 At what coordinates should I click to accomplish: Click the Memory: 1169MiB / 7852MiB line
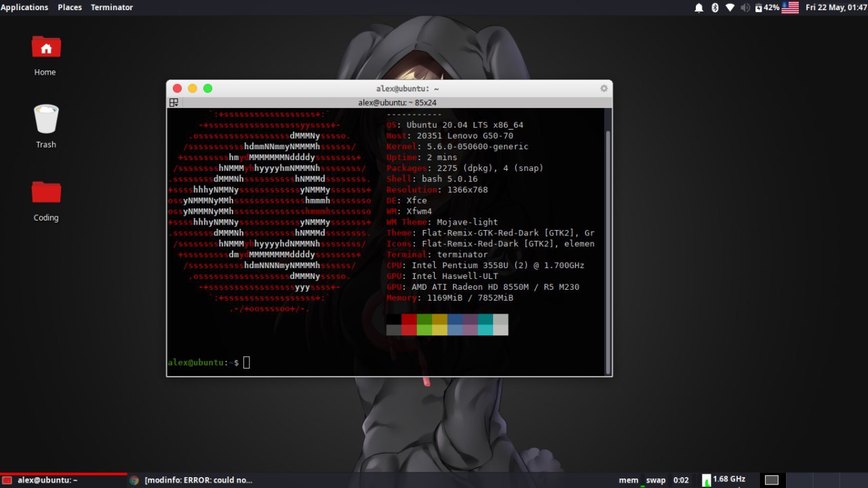(450, 298)
